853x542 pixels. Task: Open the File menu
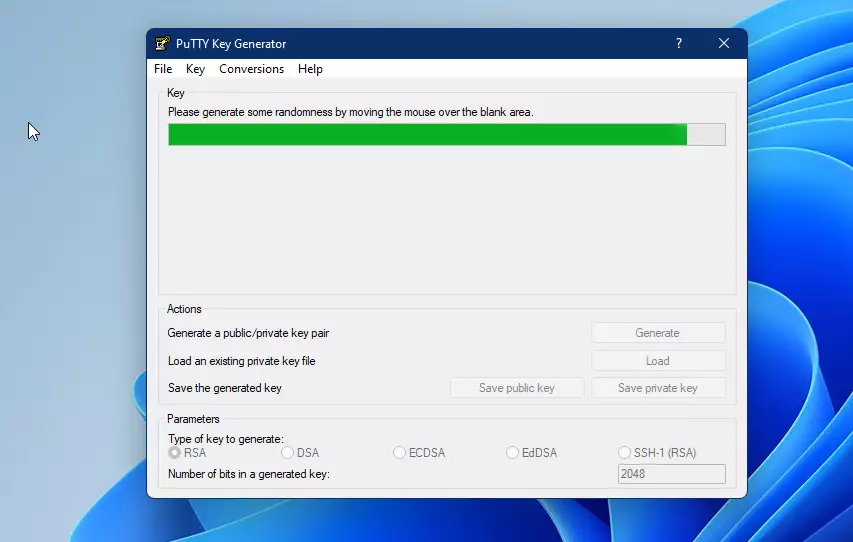pyautogui.click(x=163, y=69)
